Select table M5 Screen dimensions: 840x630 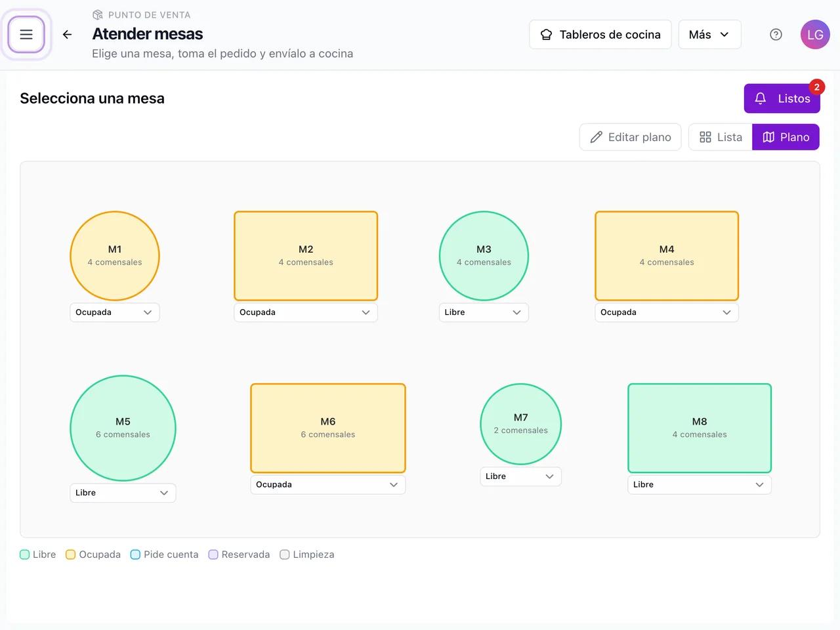(123, 428)
